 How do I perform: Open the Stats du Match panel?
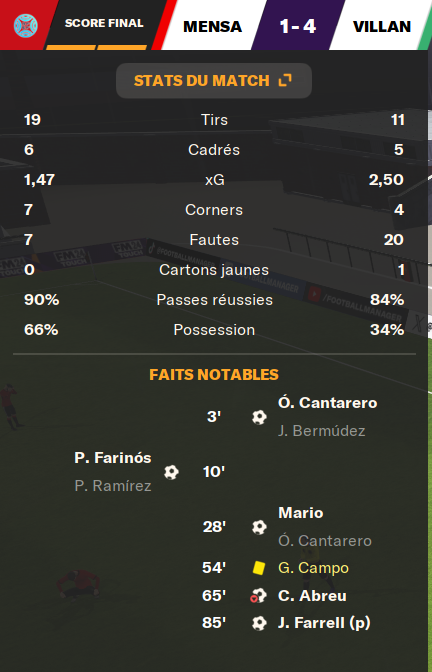click(214, 81)
